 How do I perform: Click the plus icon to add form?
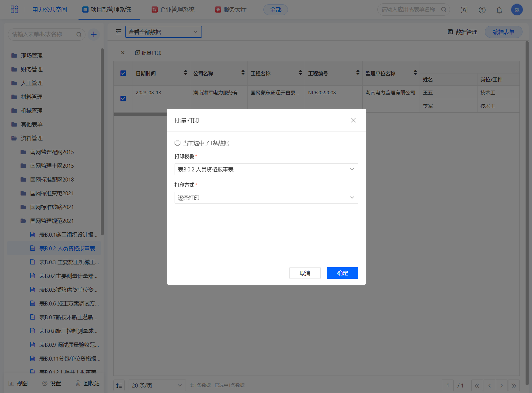coord(94,35)
